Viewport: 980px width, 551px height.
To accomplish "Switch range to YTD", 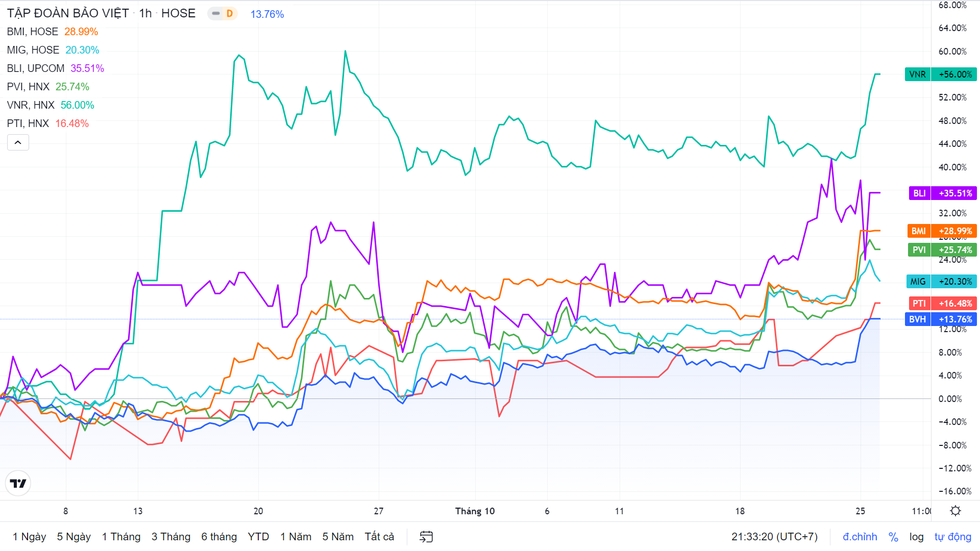I will (x=258, y=537).
